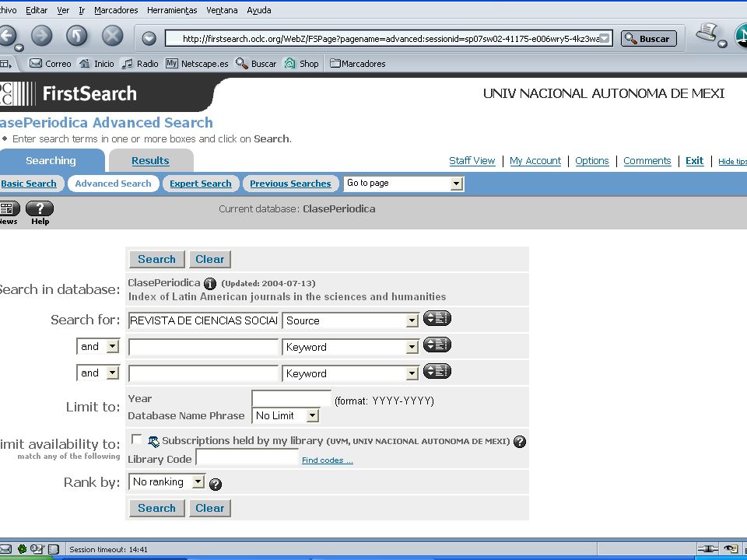Click the browser Reload button

click(77, 36)
